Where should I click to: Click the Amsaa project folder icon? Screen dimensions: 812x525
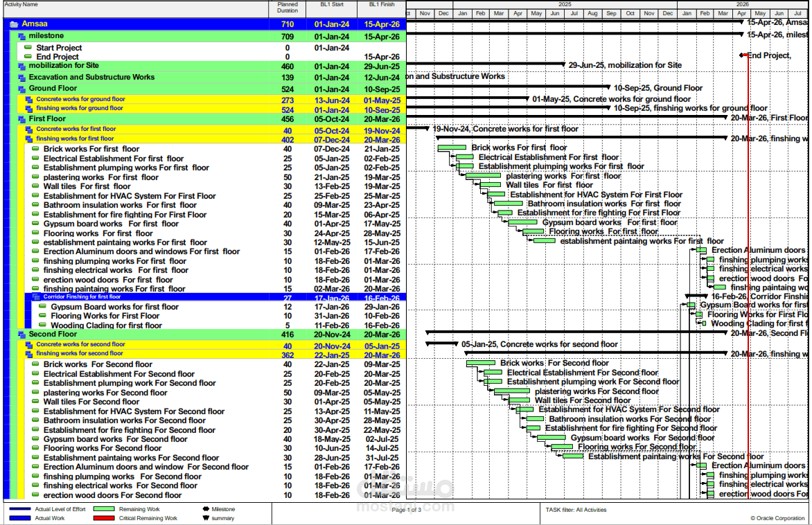click(x=14, y=24)
